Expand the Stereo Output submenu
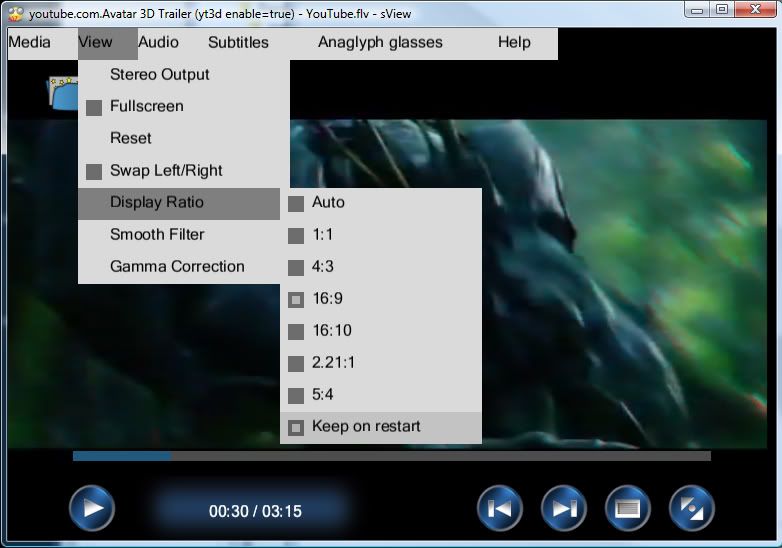The width and height of the screenshot is (782, 548). (x=184, y=75)
